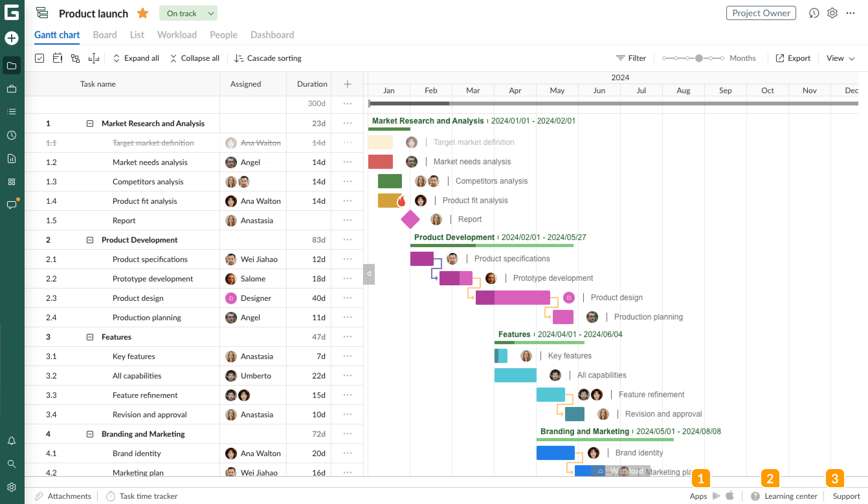The width and height of the screenshot is (868, 504).
Task: Click the add column plus in the table header
Action: click(x=347, y=84)
